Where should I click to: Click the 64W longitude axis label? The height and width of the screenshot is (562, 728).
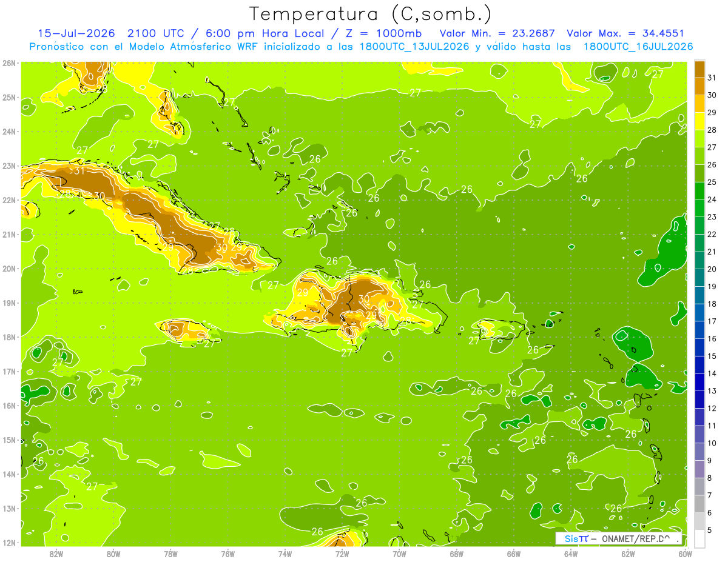tap(571, 554)
